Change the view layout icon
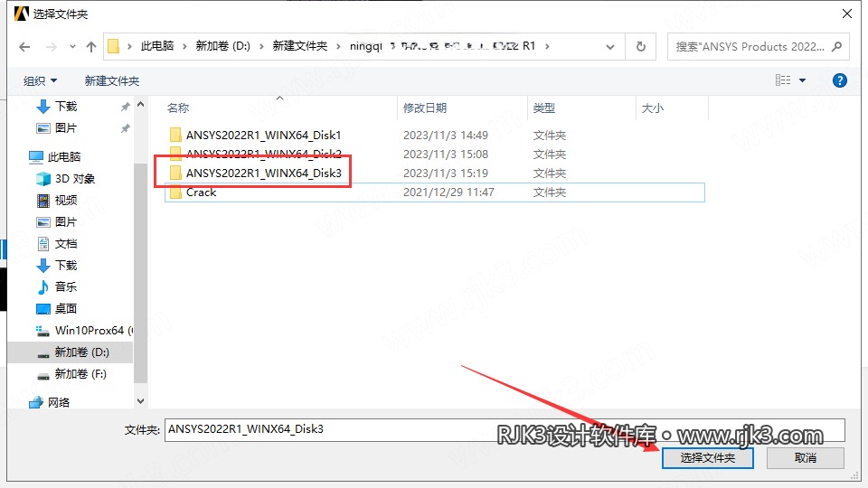The width and height of the screenshot is (868, 488). (x=783, y=80)
